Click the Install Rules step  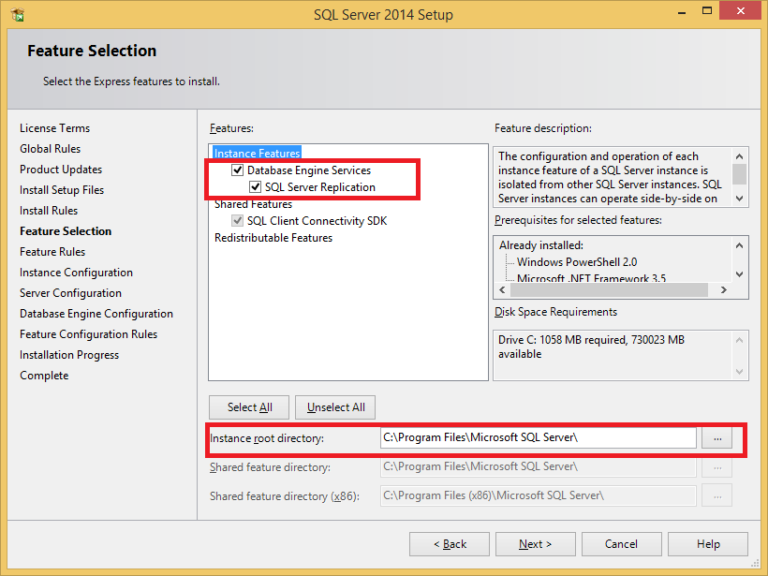[48, 210]
